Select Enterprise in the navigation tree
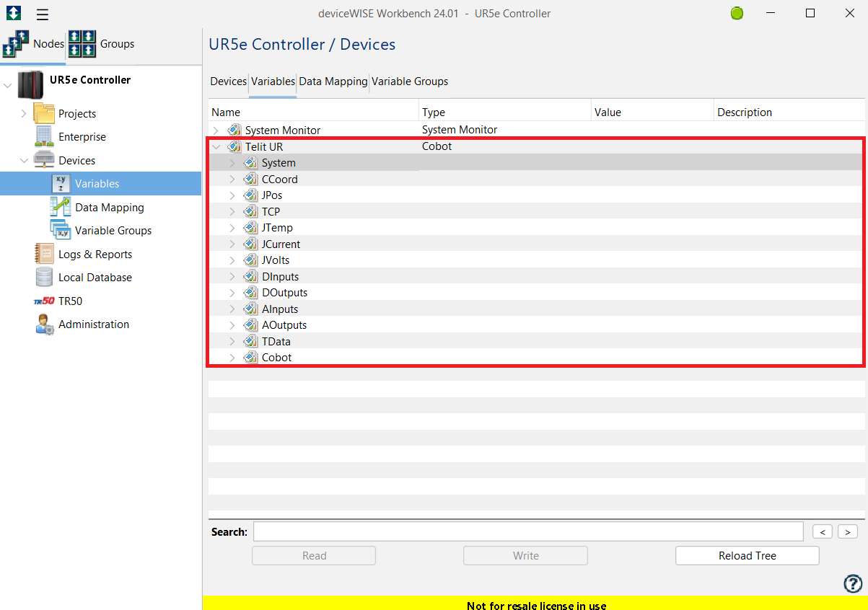Image resolution: width=868 pixels, height=610 pixels. coord(82,137)
